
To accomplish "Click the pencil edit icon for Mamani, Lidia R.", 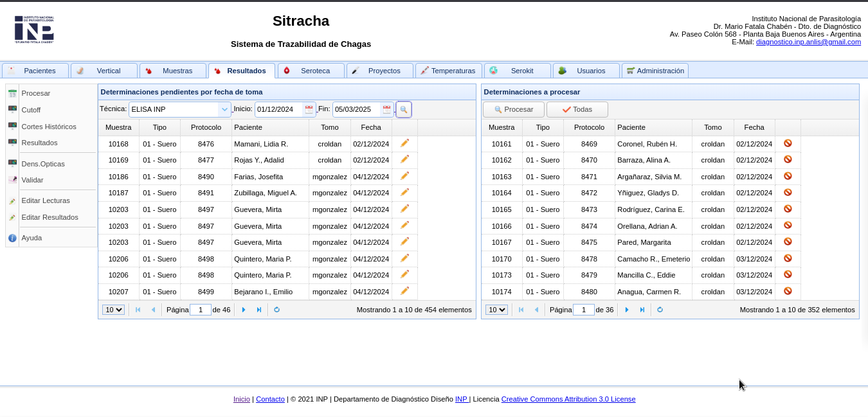I will click(404, 143).
